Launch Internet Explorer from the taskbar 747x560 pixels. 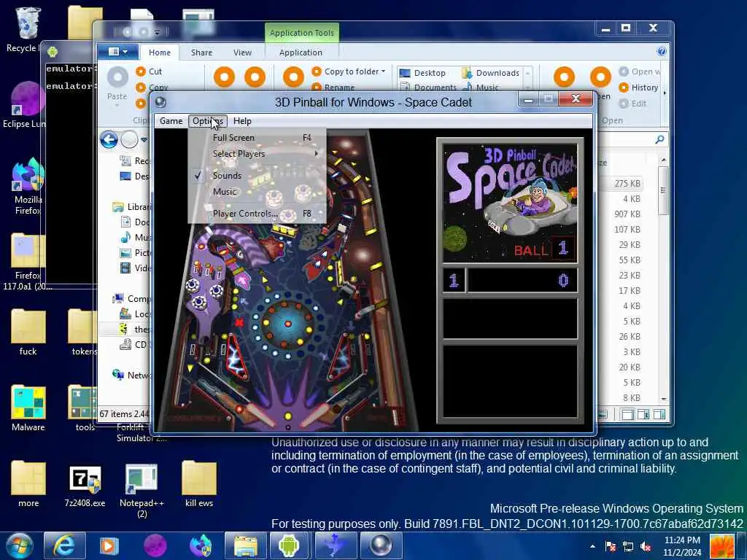coord(64,545)
